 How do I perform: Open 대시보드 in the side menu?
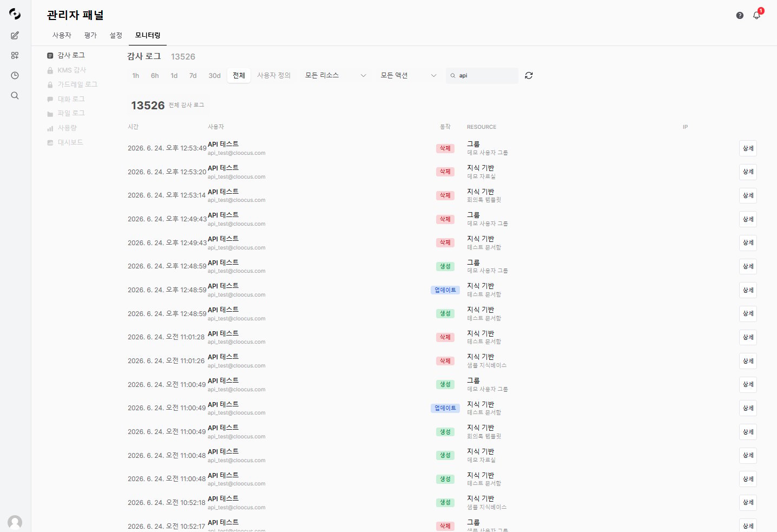point(70,142)
